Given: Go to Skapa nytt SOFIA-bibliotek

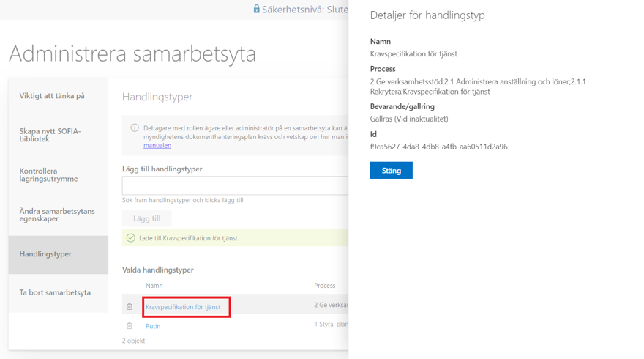Looking at the screenshot, I should [x=50, y=135].
